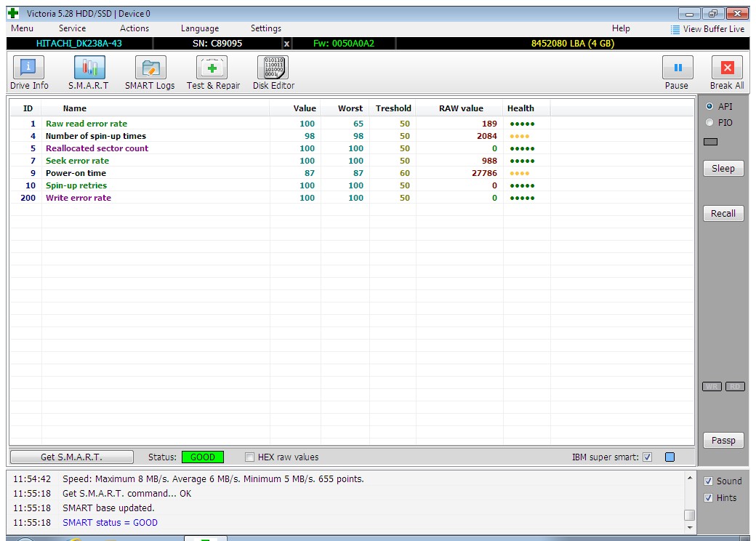756x541 pixels.
Task: Select the Spin-up retries row
Action: point(352,185)
